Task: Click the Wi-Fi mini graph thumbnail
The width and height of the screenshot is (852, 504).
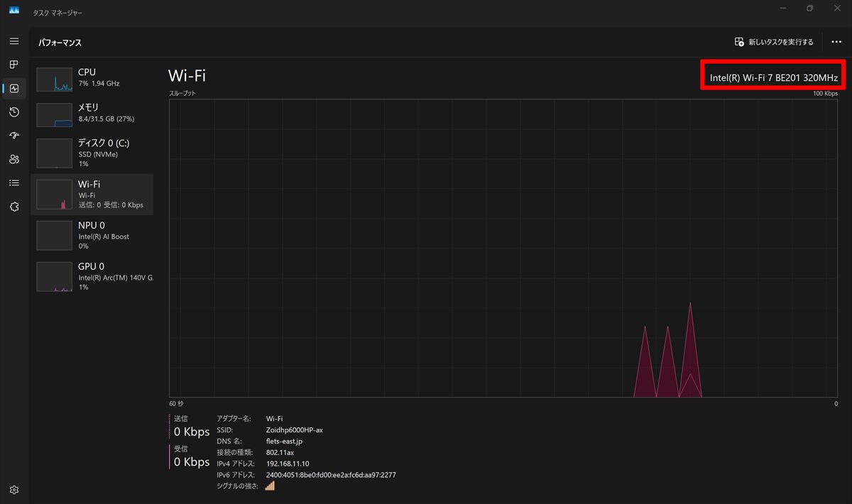Action: 55,194
